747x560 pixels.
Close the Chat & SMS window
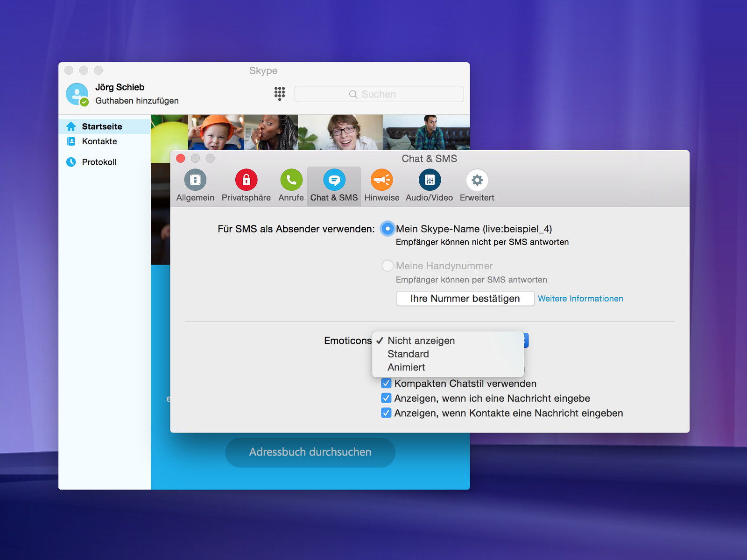click(181, 159)
